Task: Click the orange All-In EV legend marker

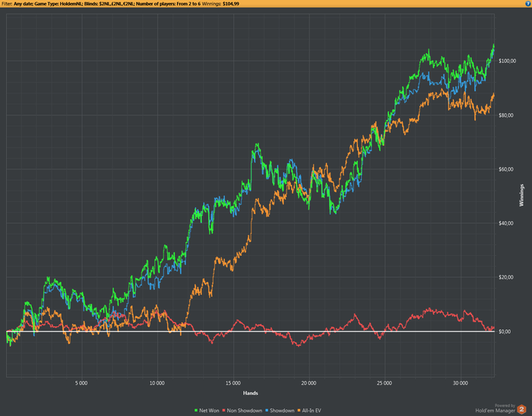Action: coord(300,411)
